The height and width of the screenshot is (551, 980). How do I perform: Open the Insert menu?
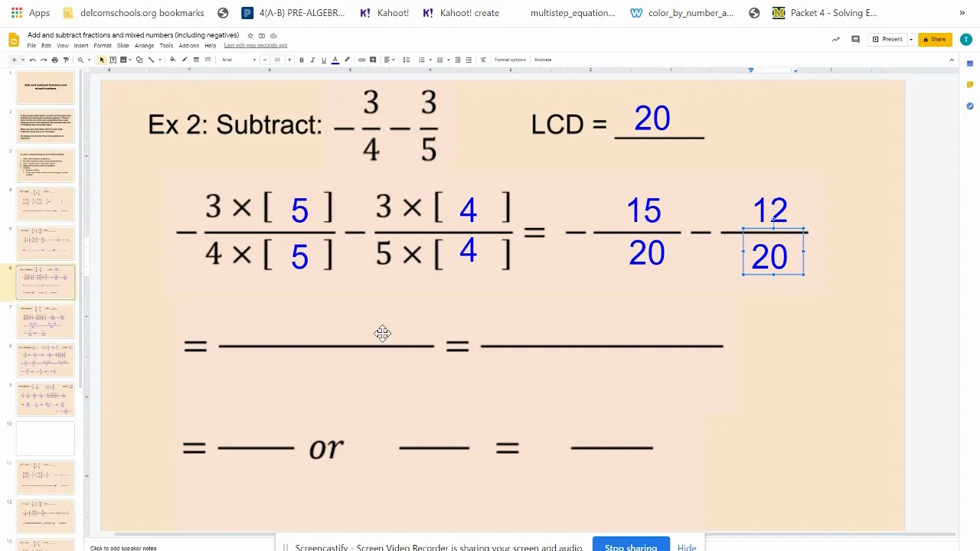(81, 46)
